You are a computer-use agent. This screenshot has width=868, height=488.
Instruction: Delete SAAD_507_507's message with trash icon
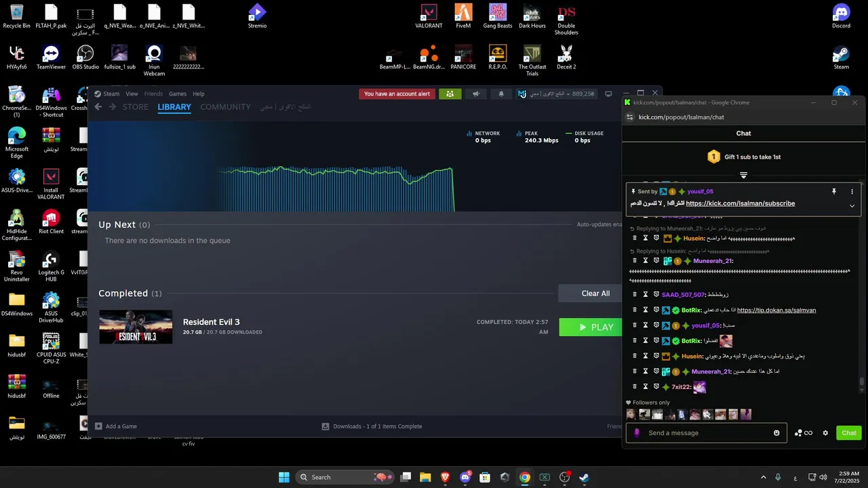click(635, 295)
